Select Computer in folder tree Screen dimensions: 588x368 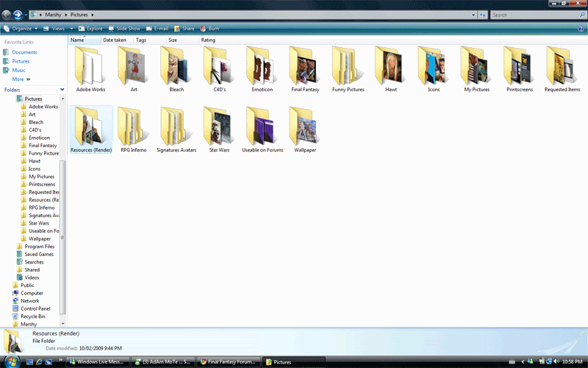(x=28, y=293)
